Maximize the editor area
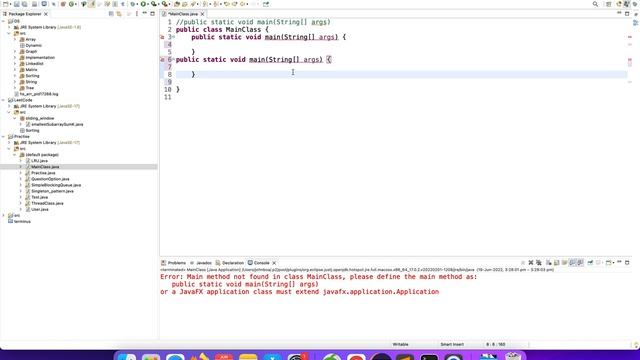Viewport: 640px width, 360px height. tap(627, 14)
